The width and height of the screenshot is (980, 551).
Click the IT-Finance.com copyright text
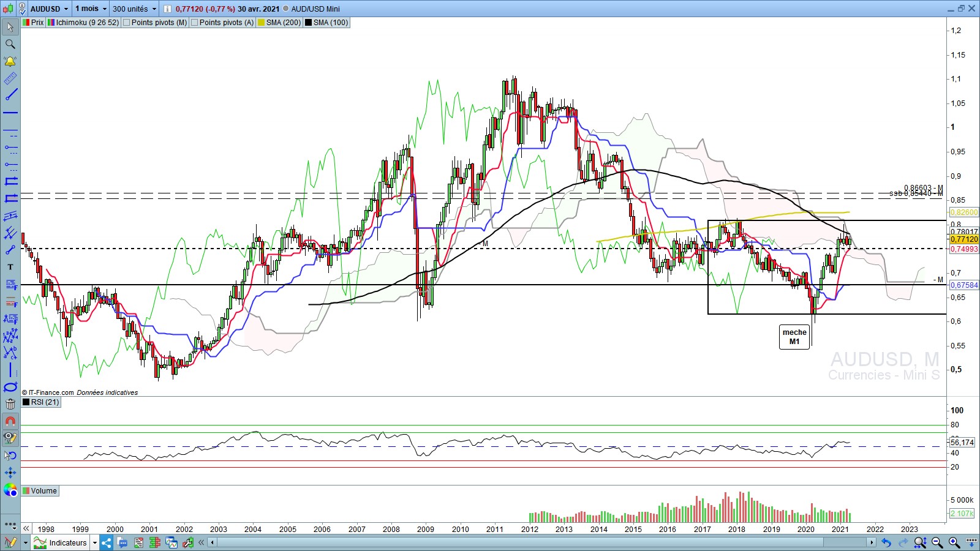[x=48, y=392]
